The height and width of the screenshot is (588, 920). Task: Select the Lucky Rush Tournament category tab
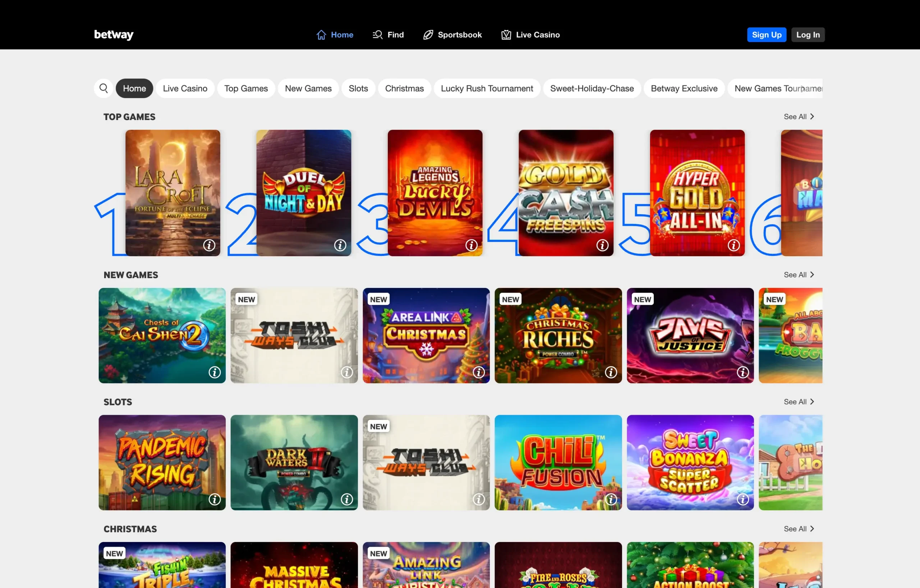click(486, 88)
